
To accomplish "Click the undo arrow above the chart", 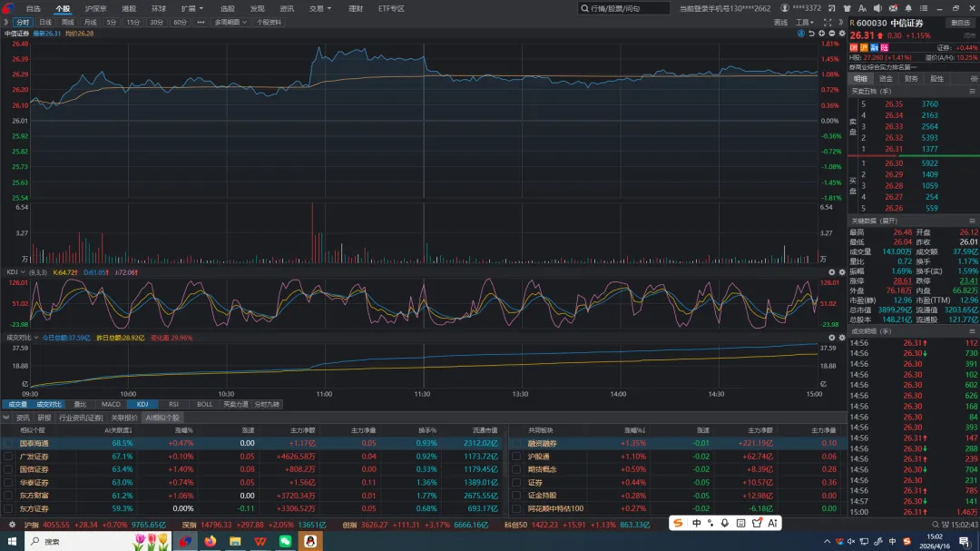I will point(811,34).
